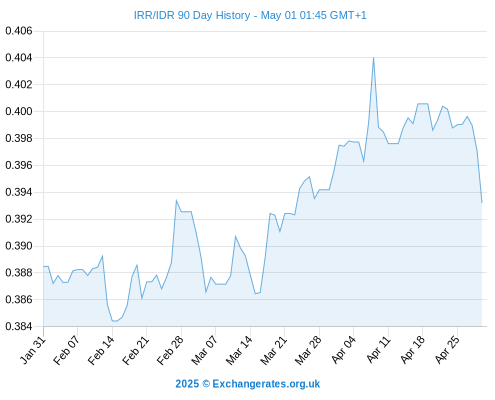Select the Feb 28 date label
Screen dimensions: 495x400
tap(170, 350)
